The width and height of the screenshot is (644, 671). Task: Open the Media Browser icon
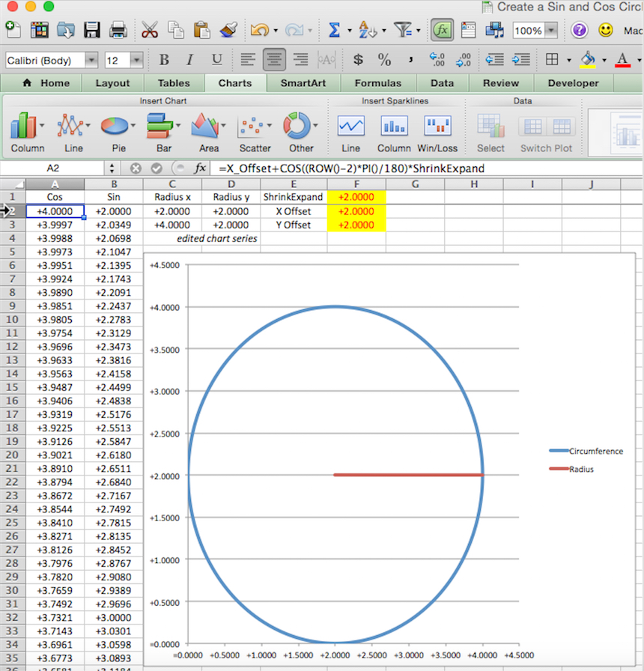tap(495, 31)
